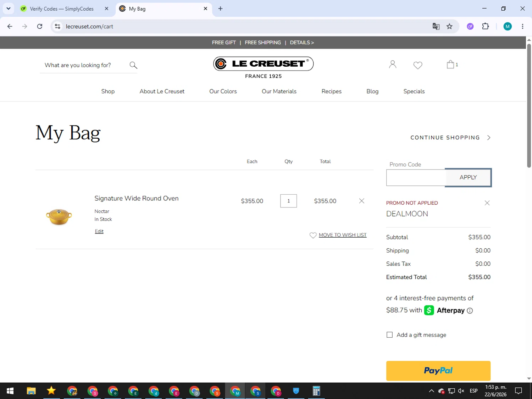Remove Signature Wide Round Oven with X
Viewport: 532px width, 399px height.
pos(362,201)
